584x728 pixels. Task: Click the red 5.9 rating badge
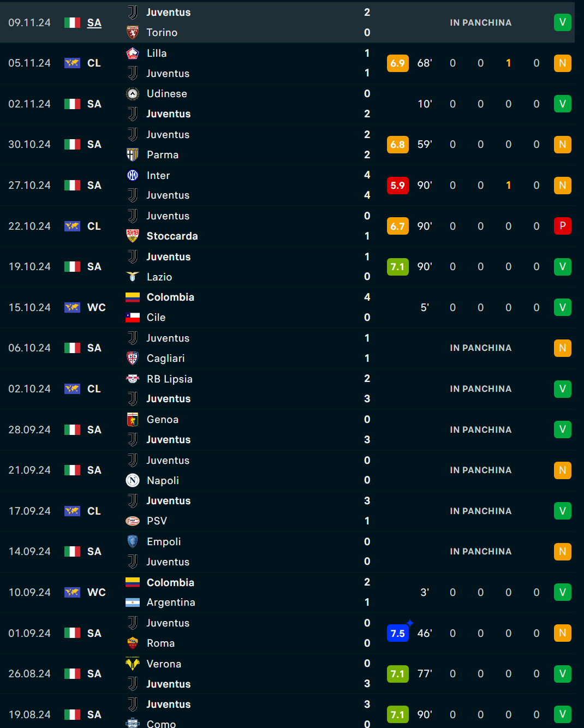pos(398,186)
